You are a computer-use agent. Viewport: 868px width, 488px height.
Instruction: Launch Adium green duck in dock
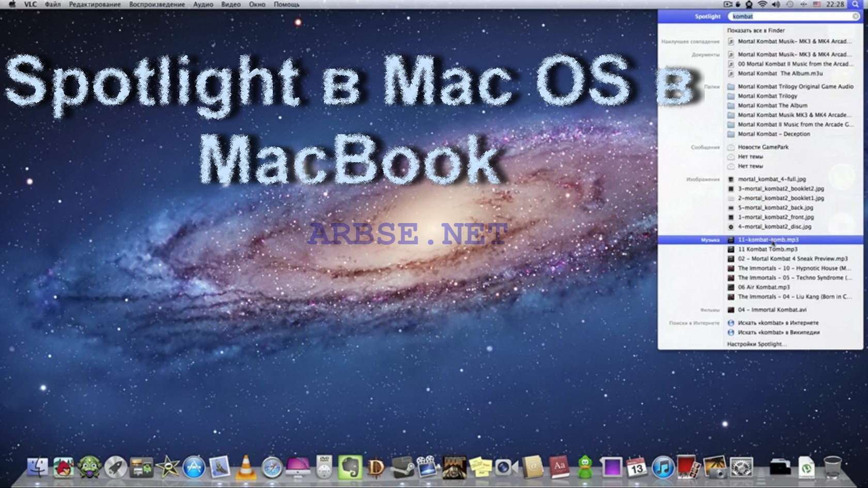(x=585, y=467)
